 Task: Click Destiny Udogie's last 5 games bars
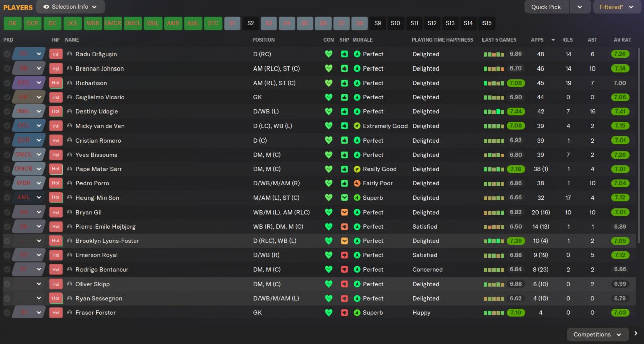pos(494,111)
